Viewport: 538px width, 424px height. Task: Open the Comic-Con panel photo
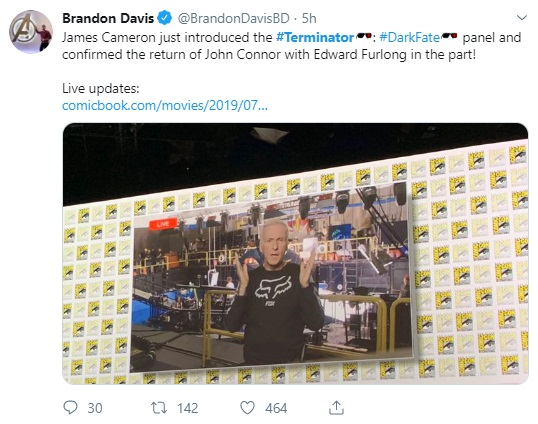pyautogui.click(x=295, y=254)
